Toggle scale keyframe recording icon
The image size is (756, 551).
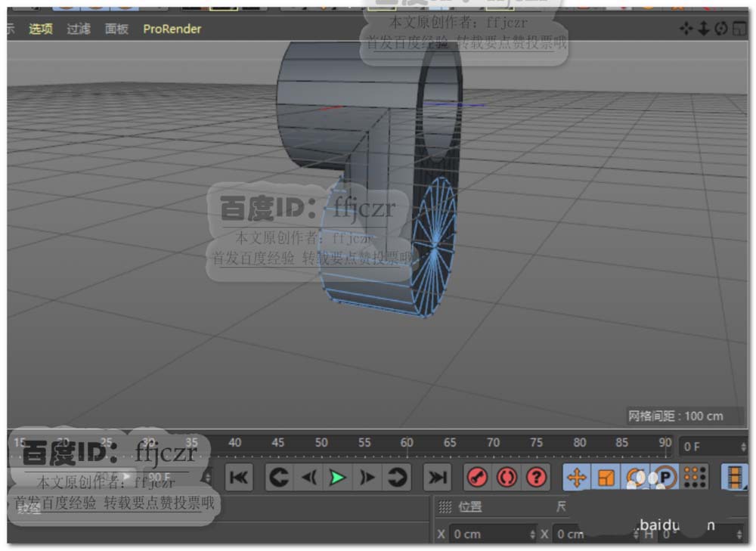[x=606, y=477]
